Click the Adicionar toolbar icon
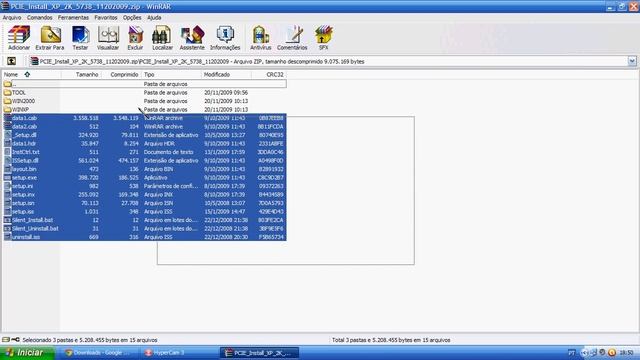Viewport: 640px width, 360px height. click(19, 38)
